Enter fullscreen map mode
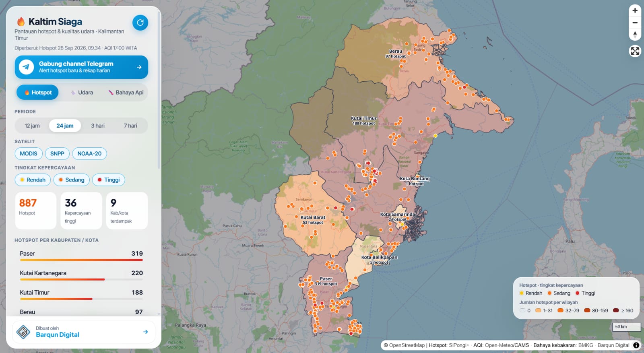This screenshot has width=644, height=353. pos(635,51)
